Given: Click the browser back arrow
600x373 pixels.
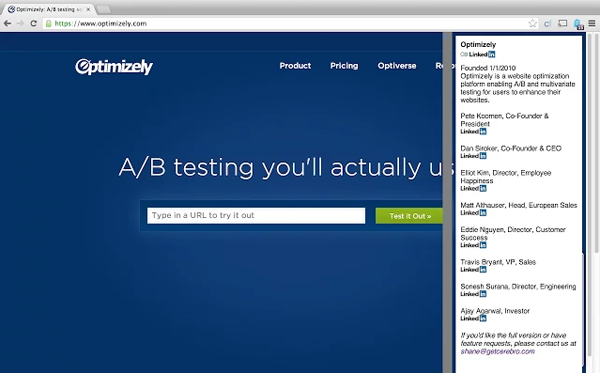Looking at the screenshot, I should click(7, 24).
